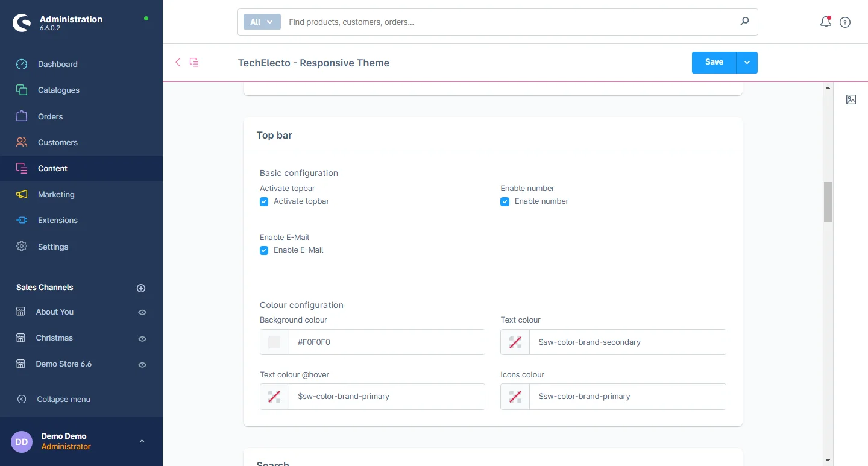Image resolution: width=868 pixels, height=466 pixels.
Task: Click the Shopware logo icon
Action: [22, 23]
